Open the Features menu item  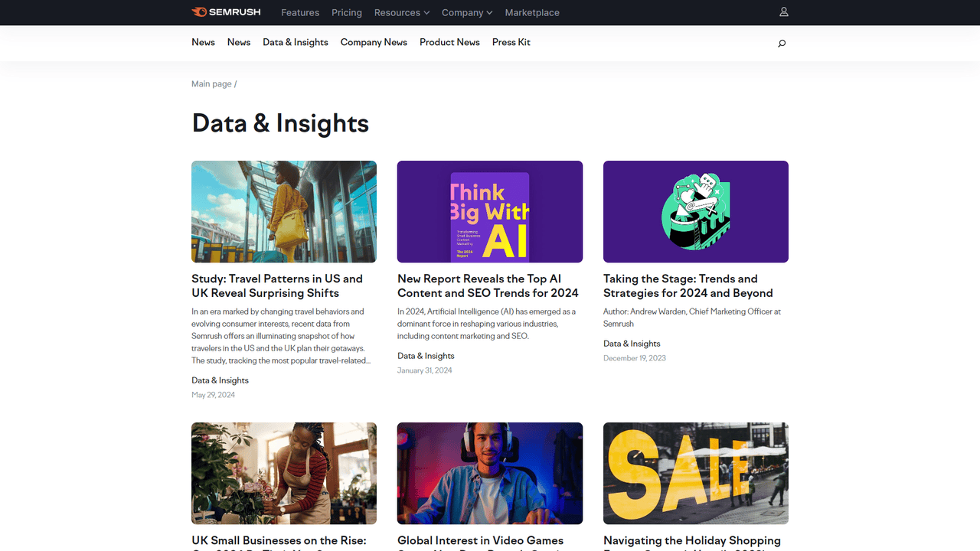point(300,13)
